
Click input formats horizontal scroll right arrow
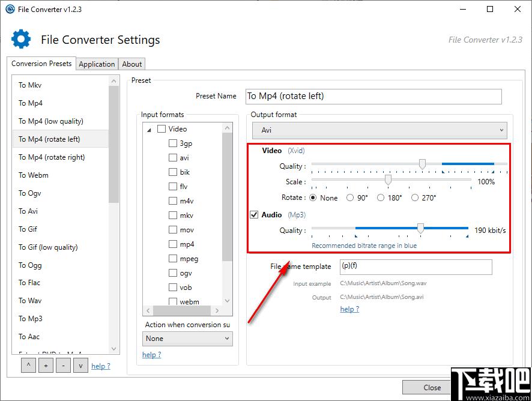(217, 310)
